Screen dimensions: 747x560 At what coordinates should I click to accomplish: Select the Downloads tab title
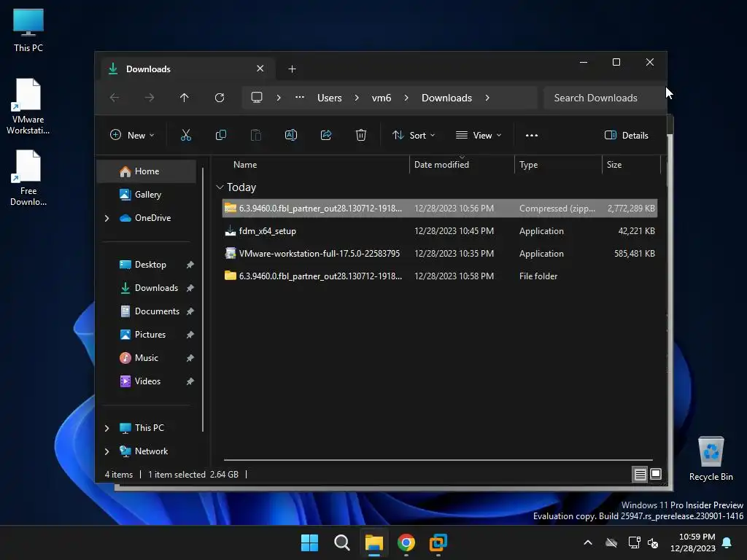148,69
